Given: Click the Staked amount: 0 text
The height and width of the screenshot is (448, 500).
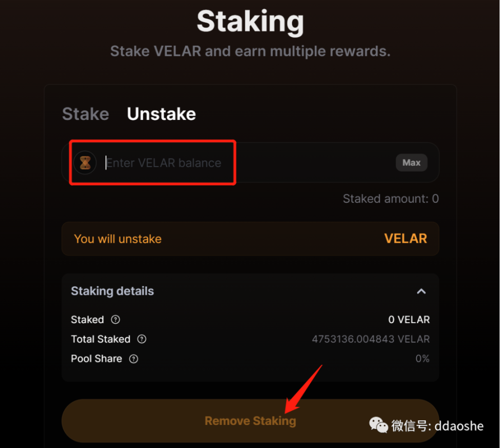Looking at the screenshot, I should (390, 199).
